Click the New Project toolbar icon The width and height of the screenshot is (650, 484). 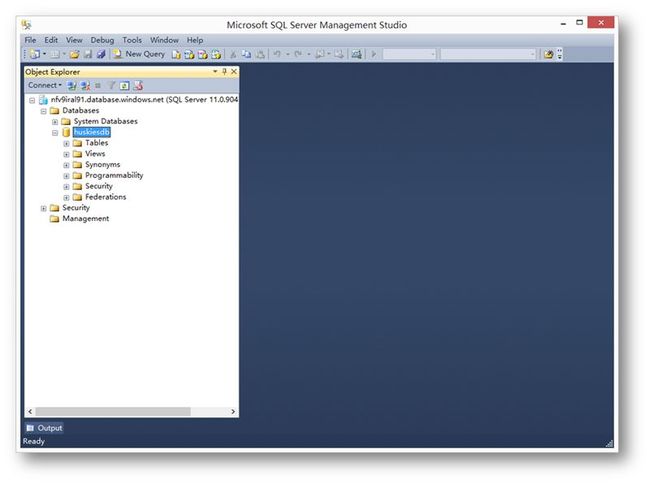[35, 54]
